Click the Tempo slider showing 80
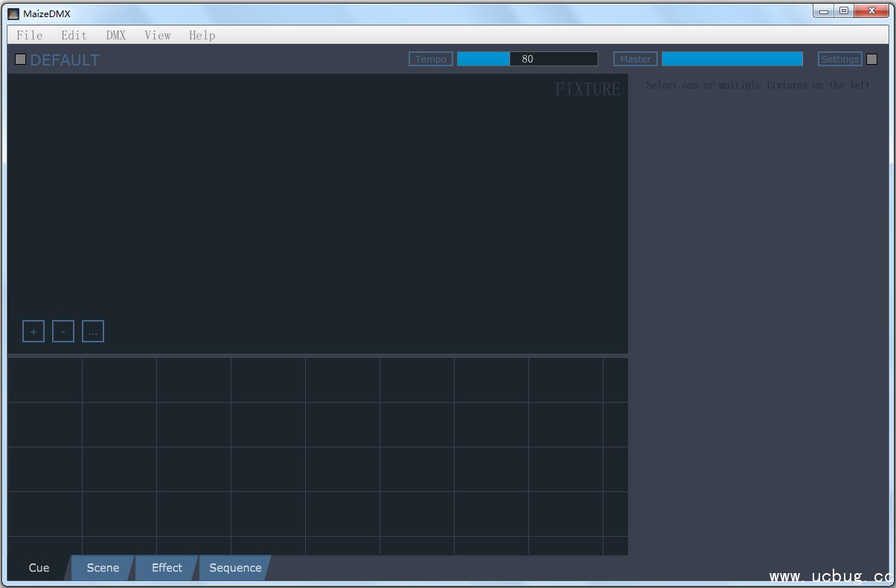Image resolution: width=896 pixels, height=588 pixels. click(527, 59)
